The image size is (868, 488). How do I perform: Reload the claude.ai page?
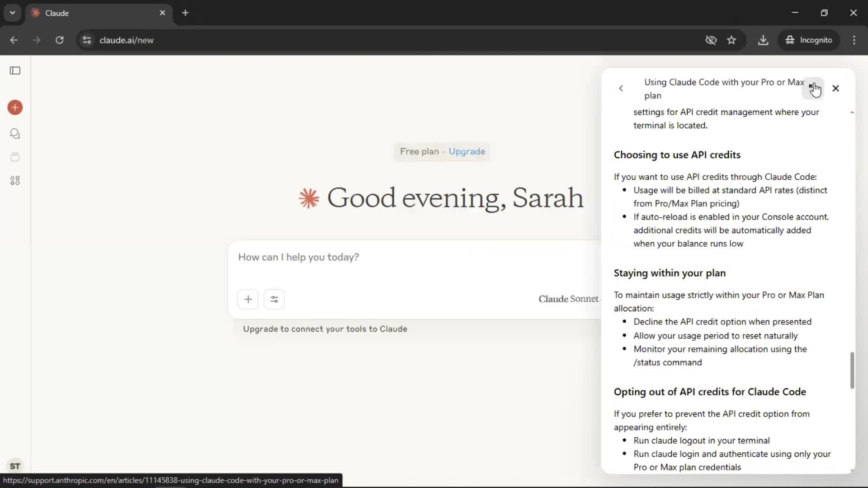point(60,40)
